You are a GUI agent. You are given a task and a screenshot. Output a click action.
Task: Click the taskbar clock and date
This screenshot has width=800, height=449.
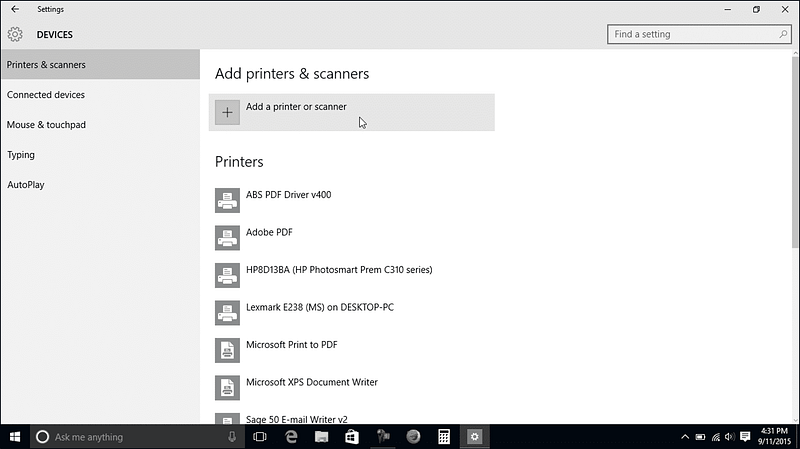click(774, 437)
